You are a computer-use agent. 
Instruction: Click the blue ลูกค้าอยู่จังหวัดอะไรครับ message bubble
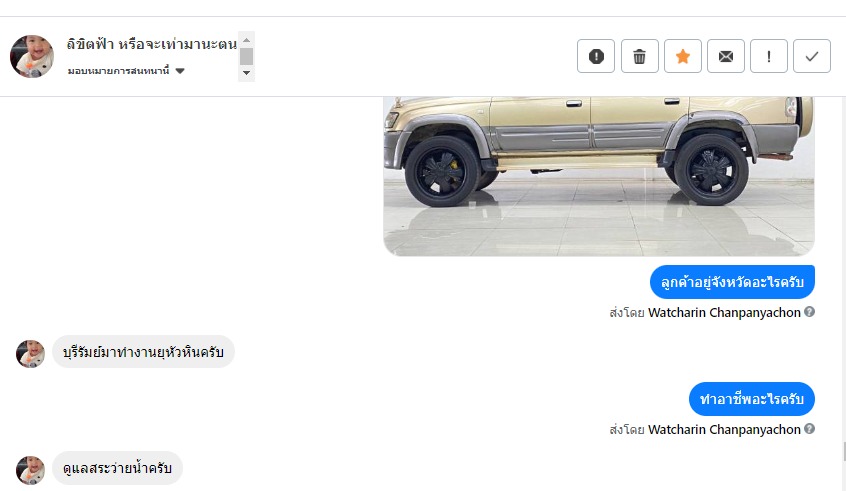tap(732, 282)
